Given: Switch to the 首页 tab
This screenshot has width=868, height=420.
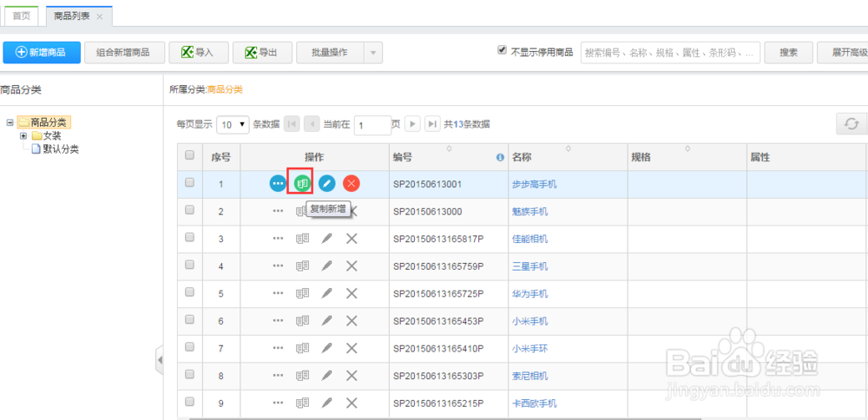Looking at the screenshot, I should point(23,16).
